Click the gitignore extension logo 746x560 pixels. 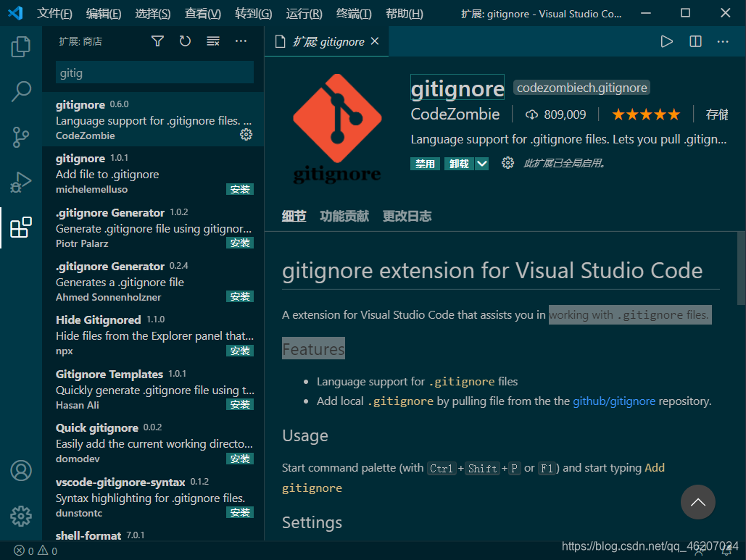337,128
